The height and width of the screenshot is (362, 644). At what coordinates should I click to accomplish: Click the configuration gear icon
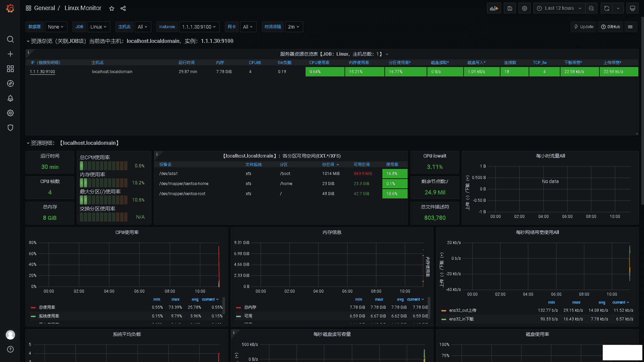[524, 8]
